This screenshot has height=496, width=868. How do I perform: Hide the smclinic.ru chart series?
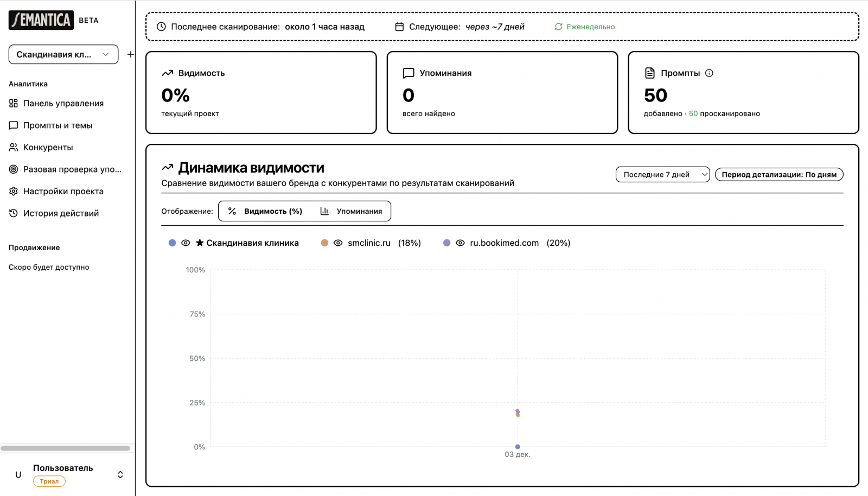[x=338, y=243]
